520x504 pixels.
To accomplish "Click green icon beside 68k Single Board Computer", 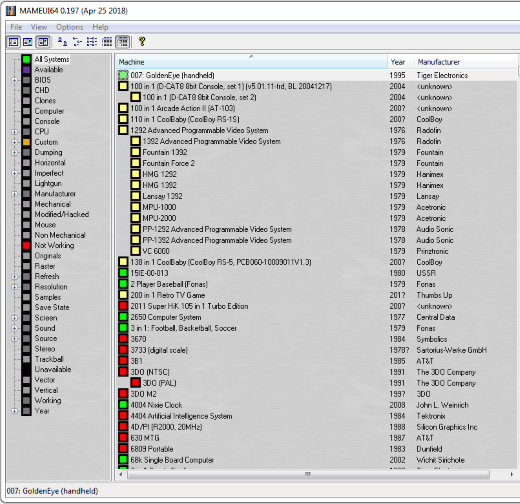I will [x=123, y=460].
